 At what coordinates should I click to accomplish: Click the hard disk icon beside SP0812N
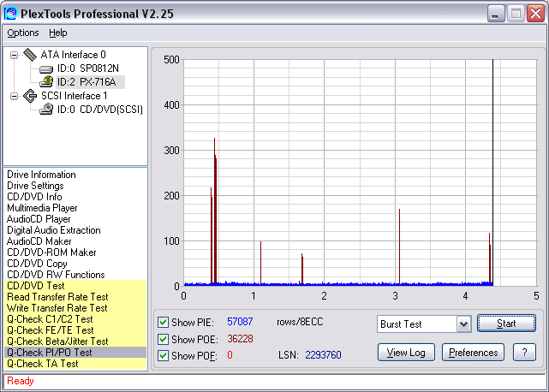(46, 69)
